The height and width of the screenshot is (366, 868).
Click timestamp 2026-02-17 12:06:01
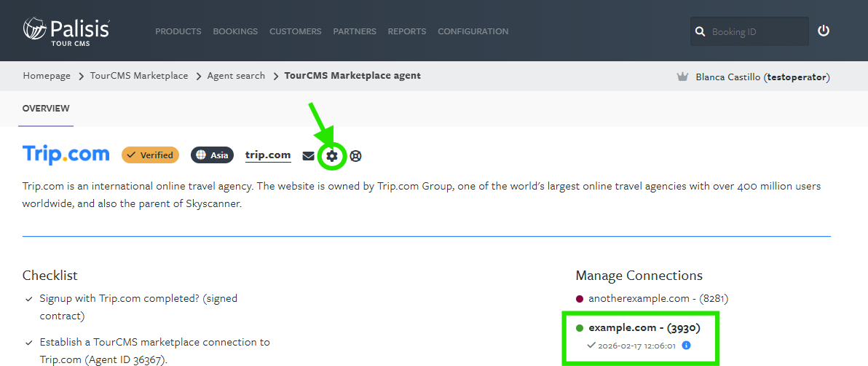(x=636, y=346)
